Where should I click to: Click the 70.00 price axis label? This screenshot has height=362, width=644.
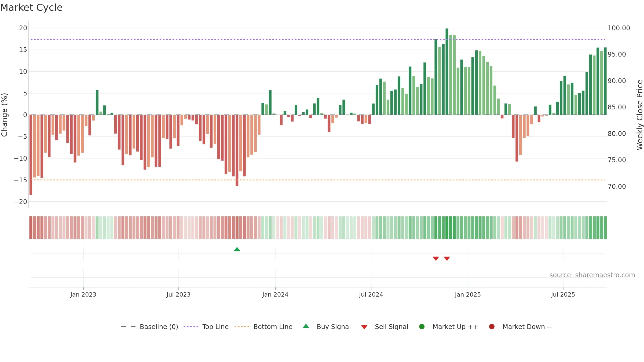pyautogui.click(x=617, y=186)
